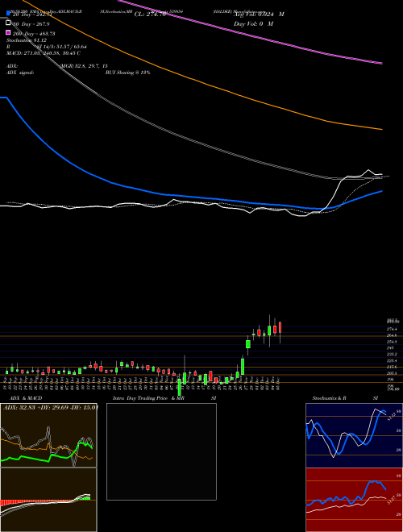
Task: Click the tall green candle at the breakout
Action: [243, 366]
